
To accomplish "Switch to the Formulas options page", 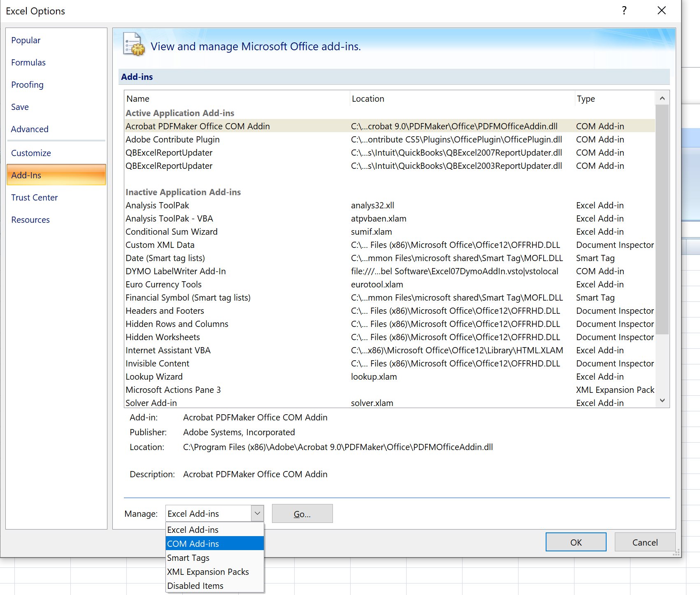I will [x=28, y=63].
